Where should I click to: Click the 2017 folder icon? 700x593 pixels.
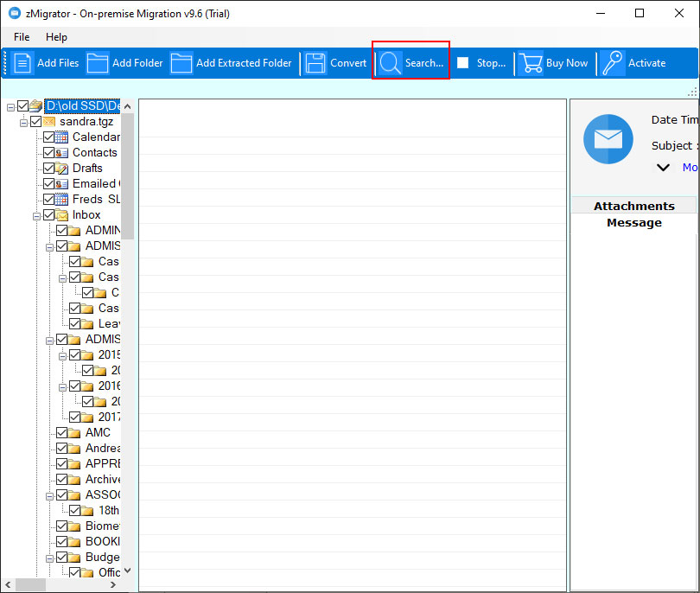coord(87,417)
